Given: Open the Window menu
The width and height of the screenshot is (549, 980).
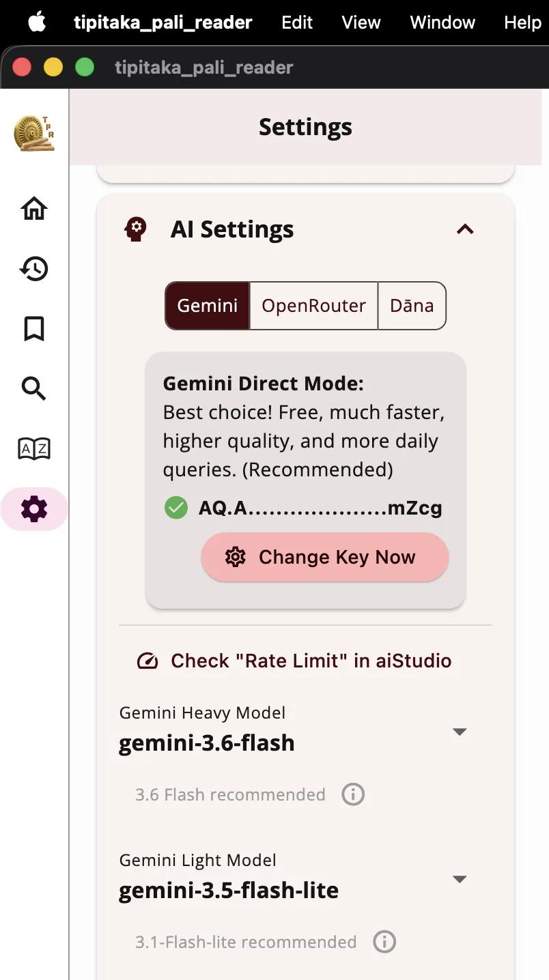Looking at the screenshot, I should click(x=442, y=23).
